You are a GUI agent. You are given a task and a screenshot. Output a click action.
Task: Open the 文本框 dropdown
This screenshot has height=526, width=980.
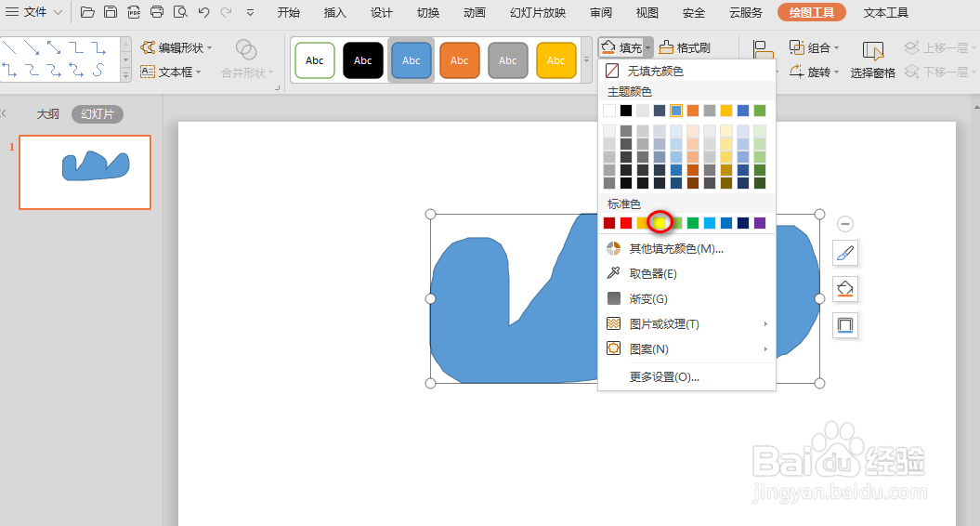pyautogui.click(x=171, y=72)
